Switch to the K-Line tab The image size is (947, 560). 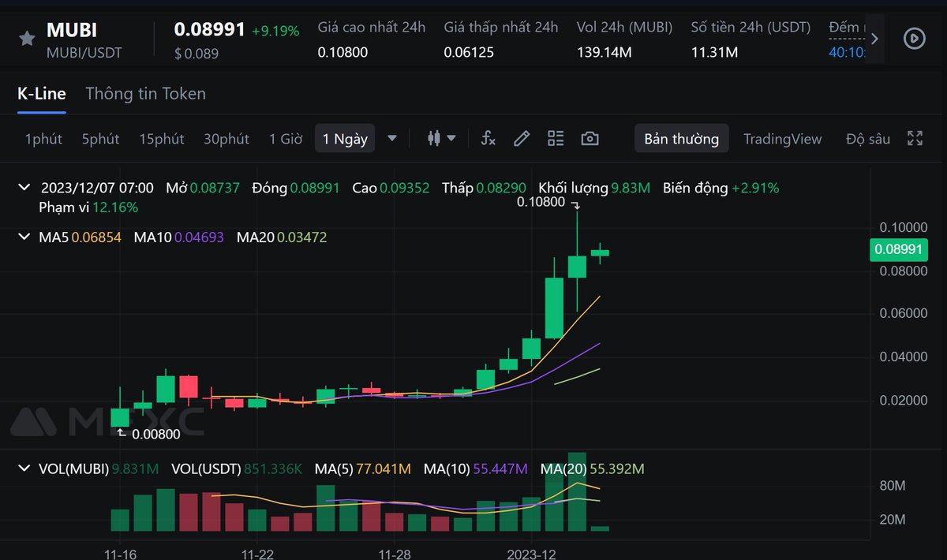[x=42, y=93]
